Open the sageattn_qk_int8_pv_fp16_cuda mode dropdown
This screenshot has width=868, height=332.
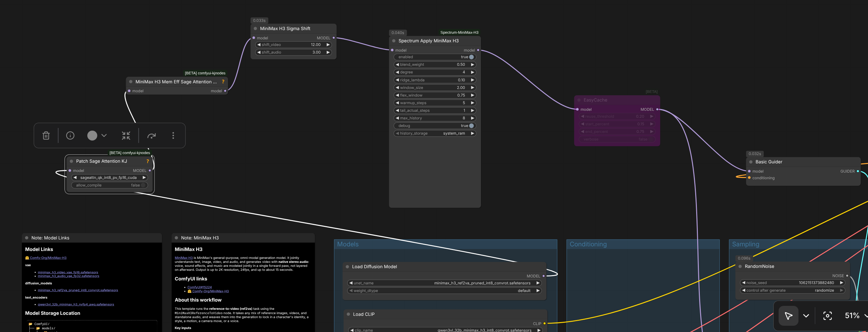coord(110,178)
